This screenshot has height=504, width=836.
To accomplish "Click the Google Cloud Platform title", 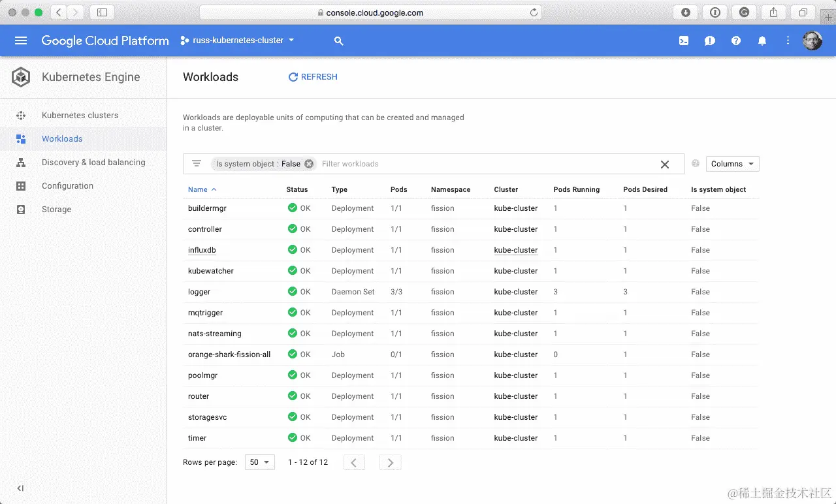I will tap(105, 40).
